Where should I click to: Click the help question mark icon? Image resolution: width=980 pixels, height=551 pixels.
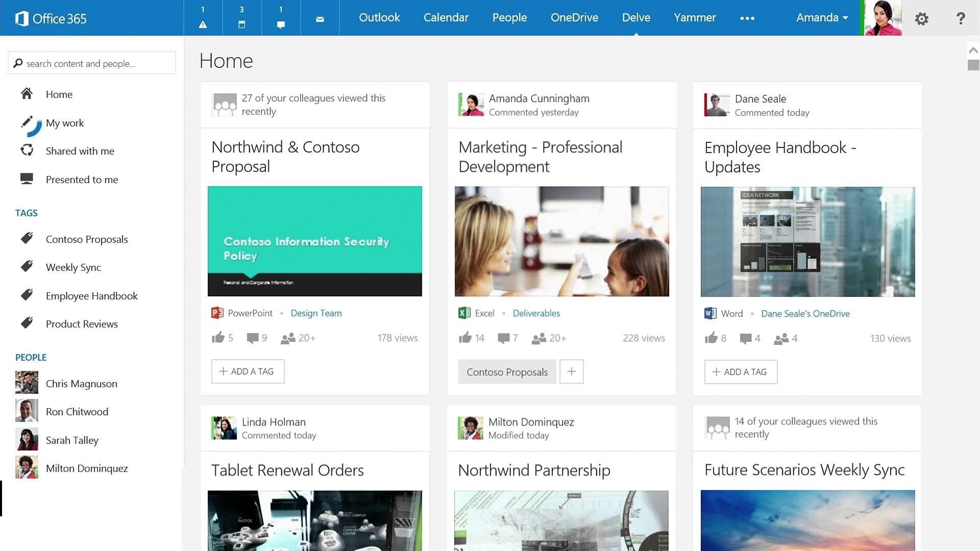[x=961, y=18]
